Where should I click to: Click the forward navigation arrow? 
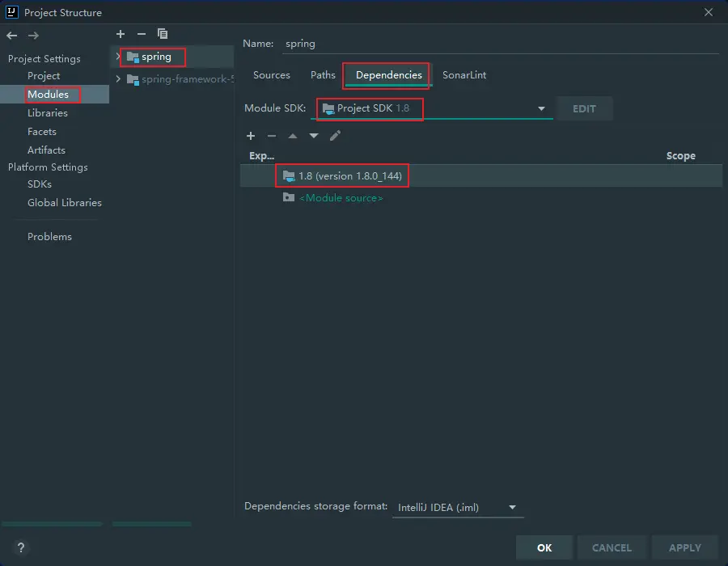pyautogui.click(x=33, y=36)
